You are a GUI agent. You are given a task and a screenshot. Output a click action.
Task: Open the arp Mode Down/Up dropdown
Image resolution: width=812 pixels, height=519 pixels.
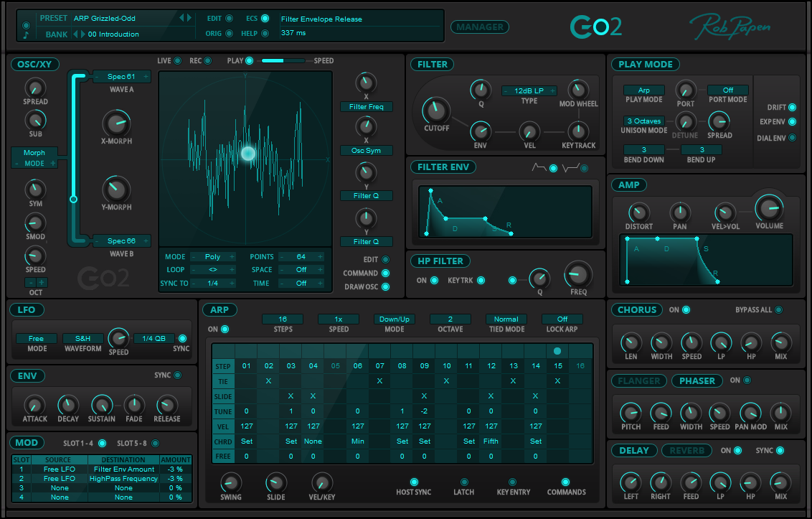pyautogui.click(x=394, y=319)
